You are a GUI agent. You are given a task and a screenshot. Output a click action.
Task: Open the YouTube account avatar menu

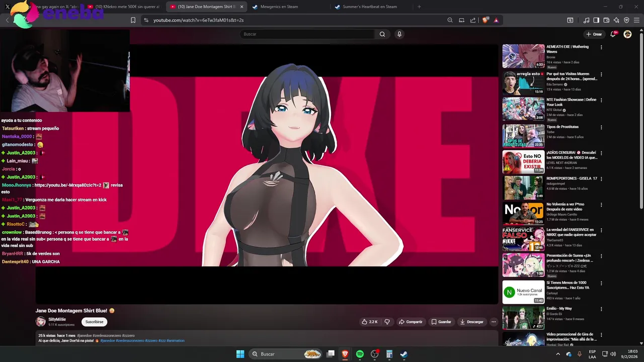pyautogui.click(x=627, y=34)
